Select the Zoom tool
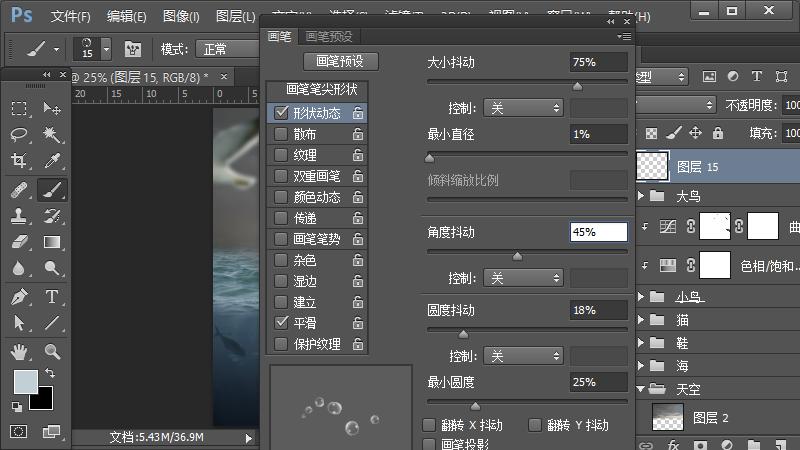The height and width of the screenshot is (450, 800). point(52,352)
